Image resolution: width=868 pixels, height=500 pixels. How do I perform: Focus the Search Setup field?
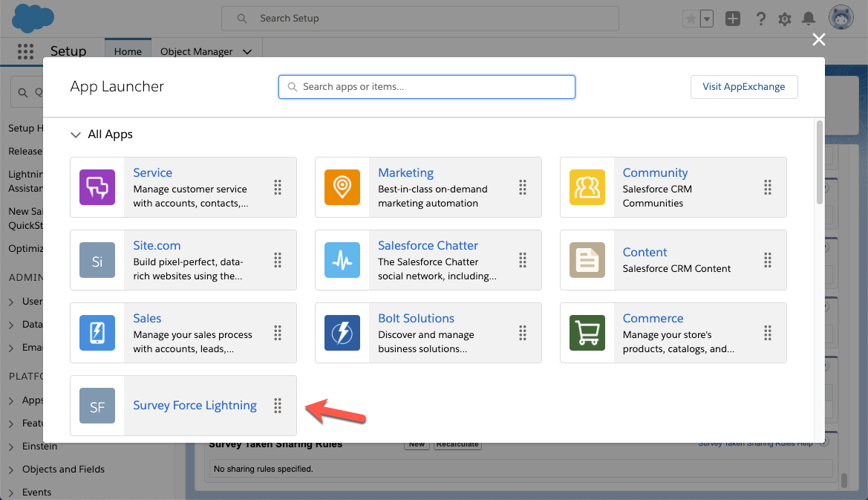tap(420, 19)
